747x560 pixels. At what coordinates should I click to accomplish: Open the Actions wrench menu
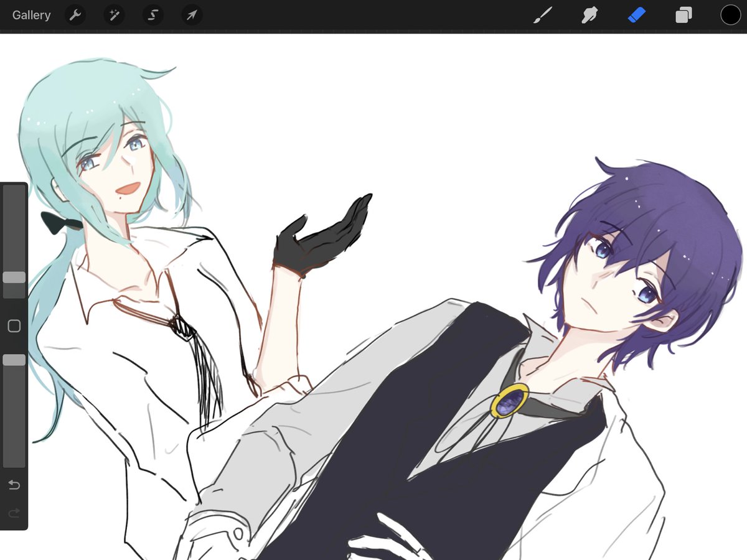[x=75, y=15]
